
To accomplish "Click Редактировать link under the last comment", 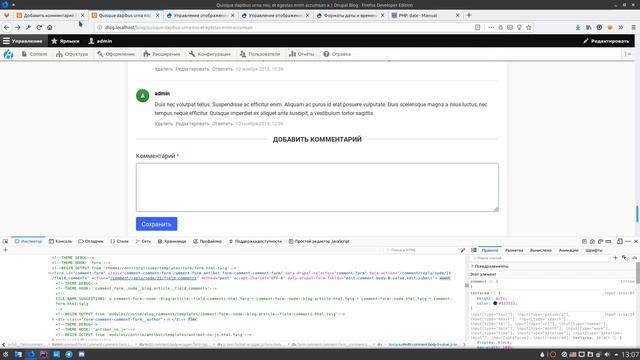I will click(192, 124).
